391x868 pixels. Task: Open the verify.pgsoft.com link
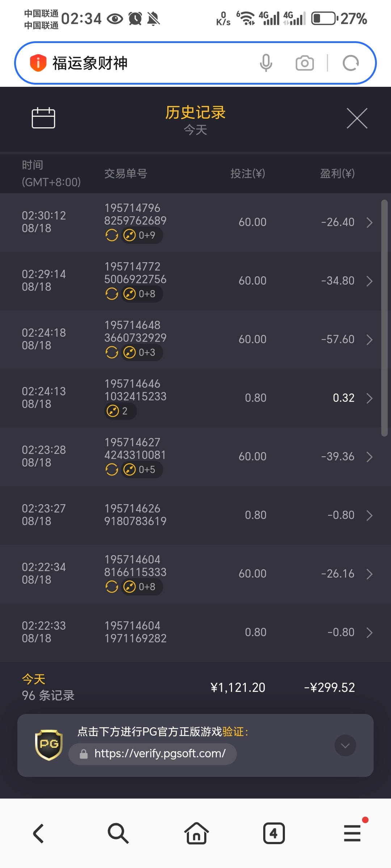[160, 754]
